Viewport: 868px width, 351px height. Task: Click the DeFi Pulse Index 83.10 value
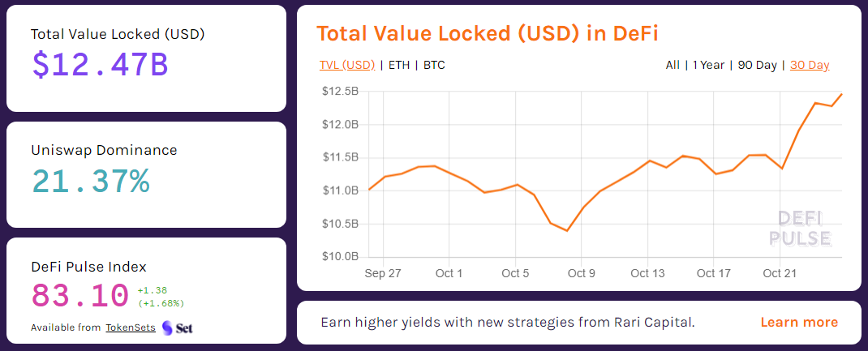point(80,295)
